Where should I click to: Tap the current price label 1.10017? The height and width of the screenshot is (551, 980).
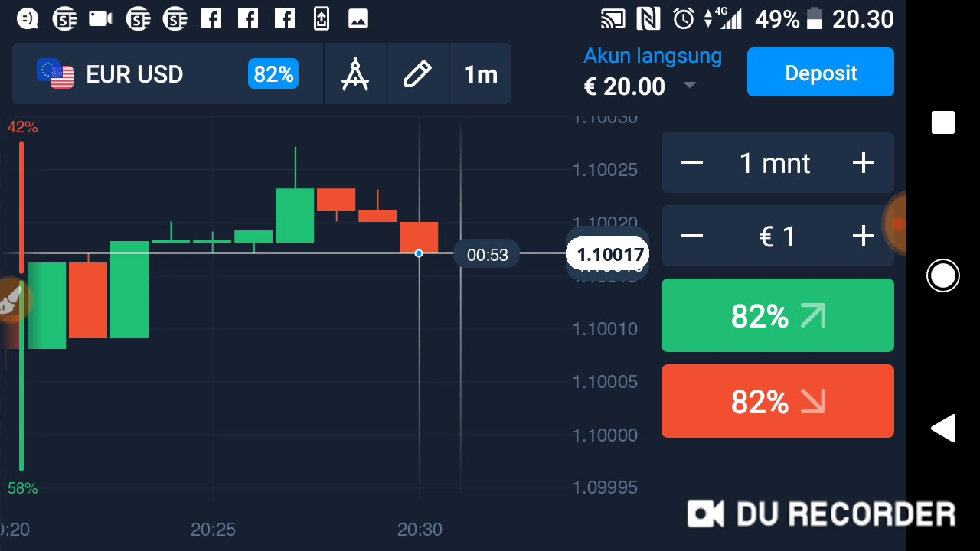pyautogui.click(x=608, y=254)
